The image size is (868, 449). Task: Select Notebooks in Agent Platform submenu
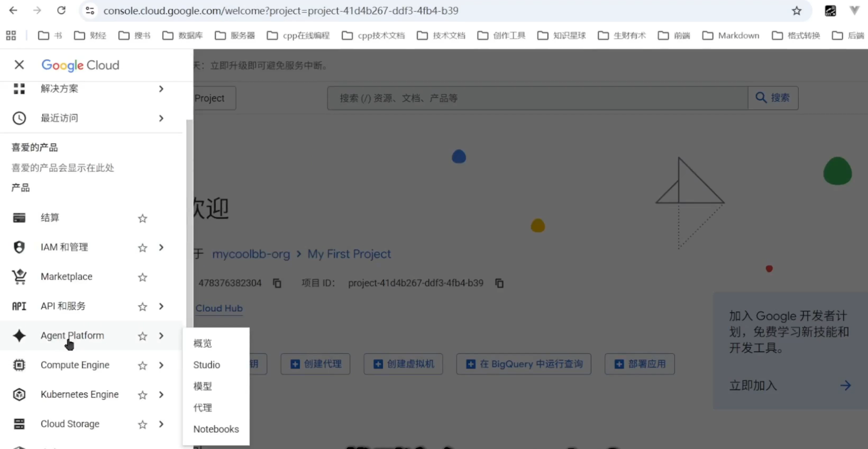(x=216, y=429)
